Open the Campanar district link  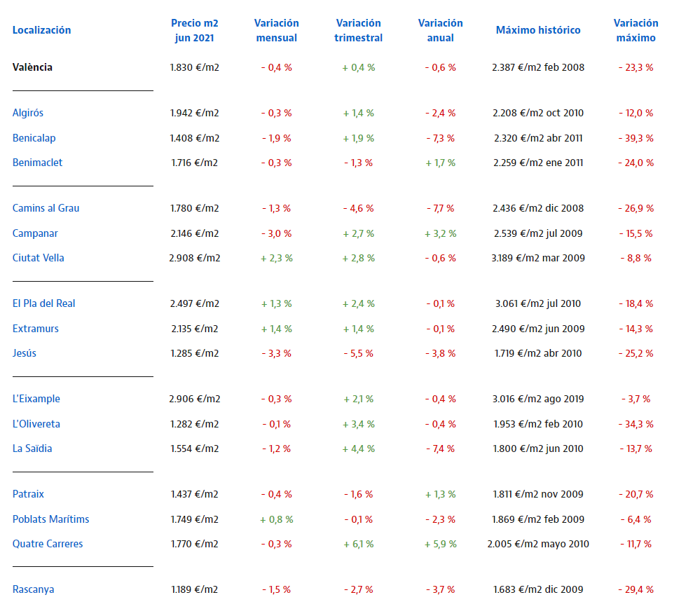(x=35, y=233)
